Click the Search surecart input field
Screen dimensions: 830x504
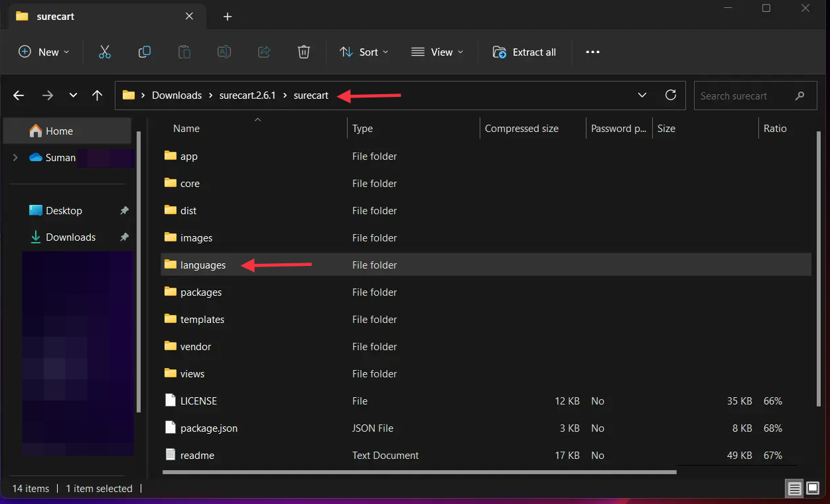click(743, 96)
